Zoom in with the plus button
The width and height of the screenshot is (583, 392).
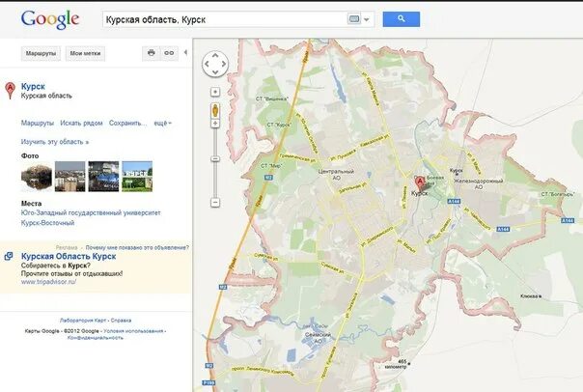tap(215, 124)
